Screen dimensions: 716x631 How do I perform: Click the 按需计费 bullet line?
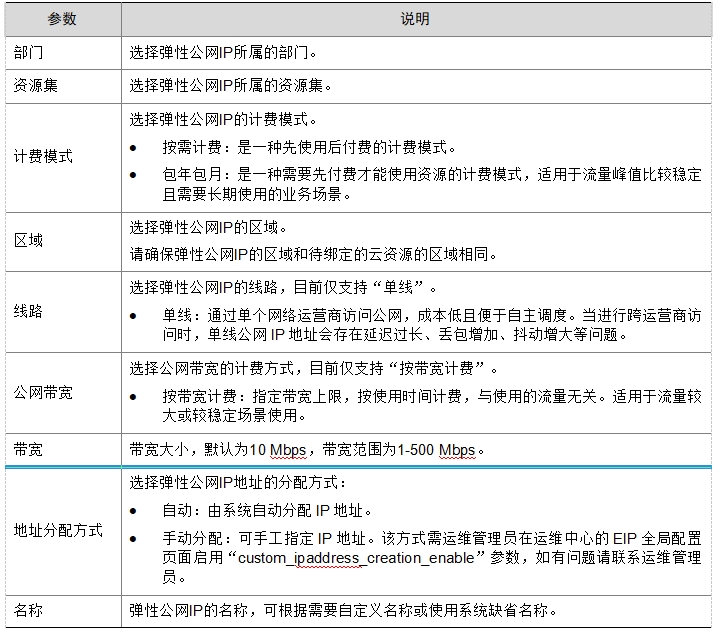point(309,147)
